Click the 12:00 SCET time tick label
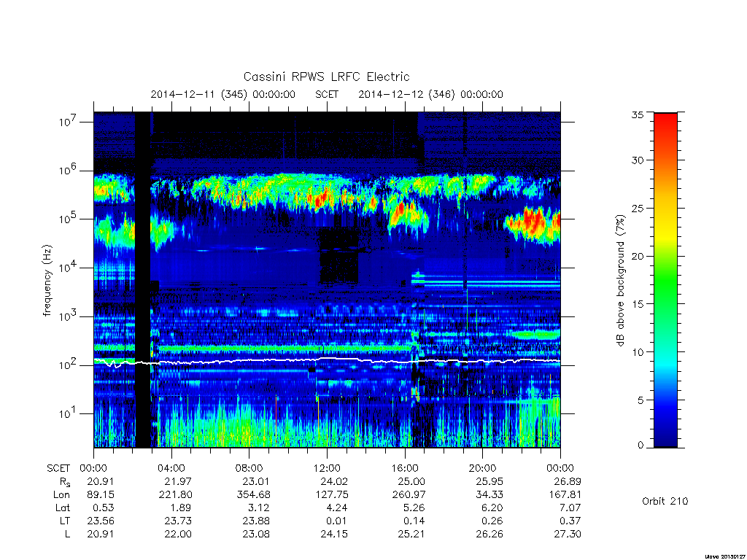The image size is (747, 560). (327, 468)
